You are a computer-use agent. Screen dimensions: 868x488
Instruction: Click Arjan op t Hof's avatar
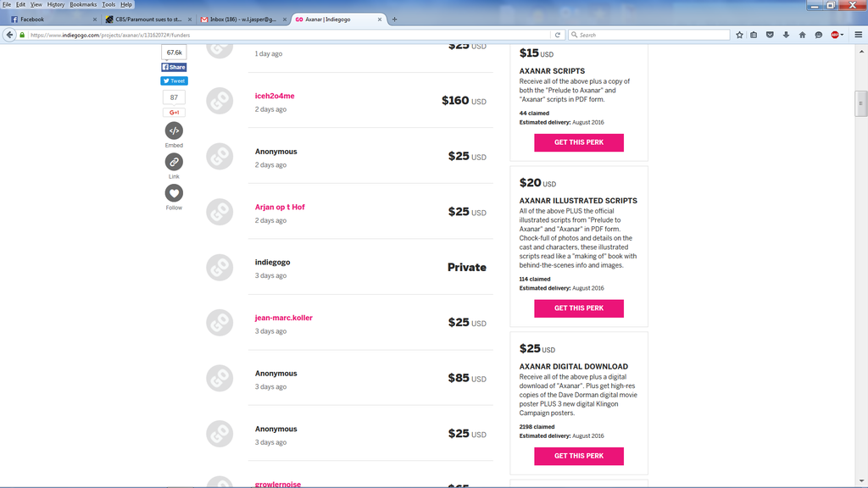(x=220, y=212)
